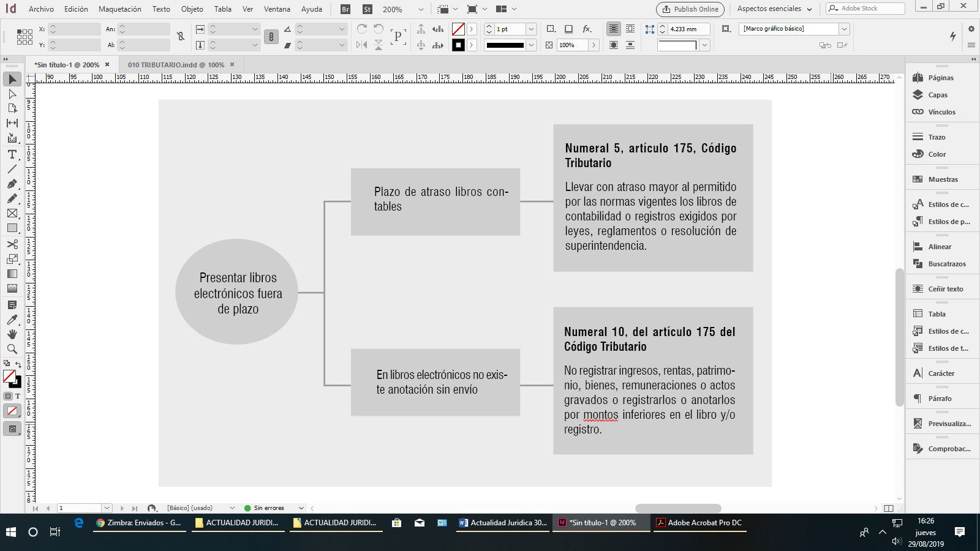
Task: Open the Objeto menu
Action: 192,9
